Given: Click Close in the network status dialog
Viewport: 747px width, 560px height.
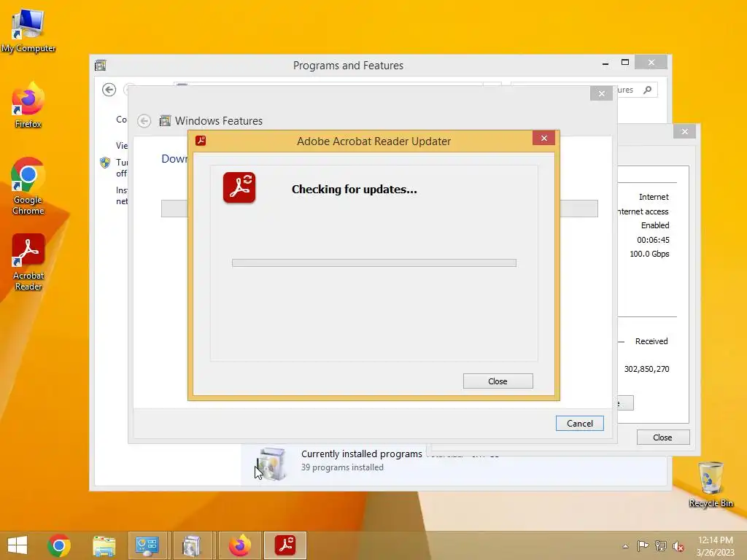Looking at the screenshot, I should tap(662, 437).
